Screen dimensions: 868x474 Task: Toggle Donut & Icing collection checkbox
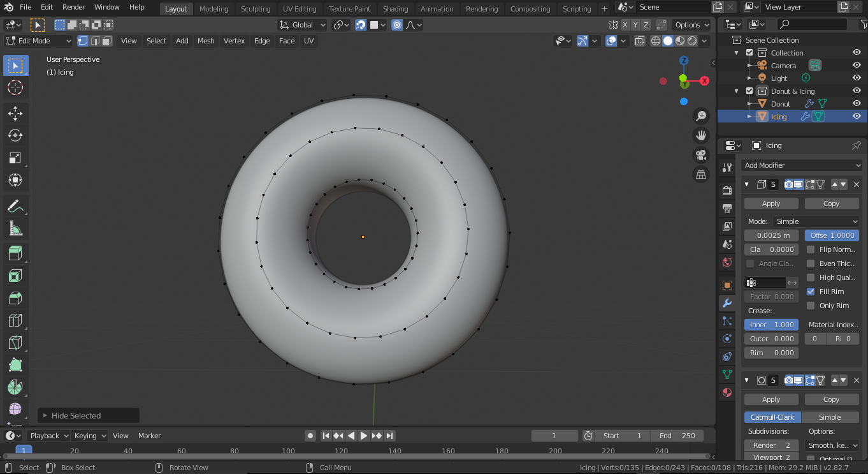749,91
